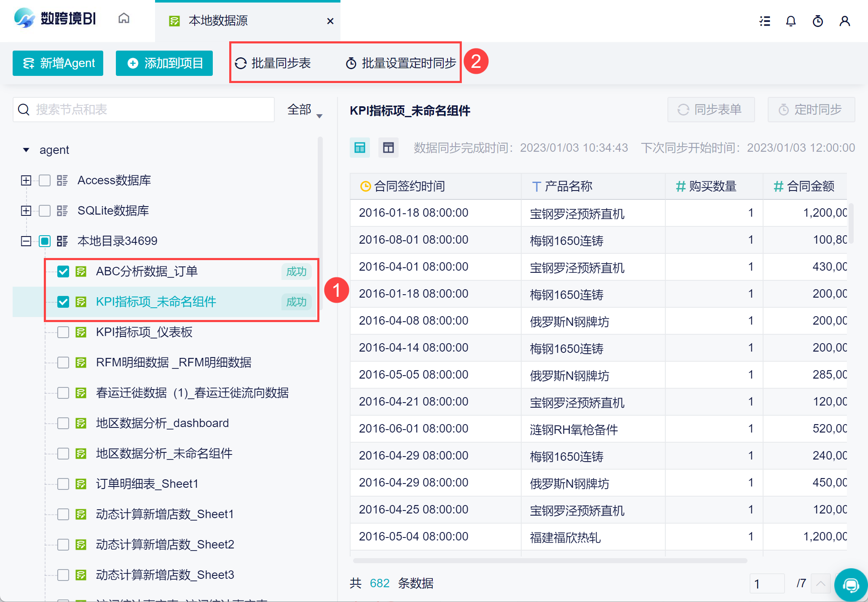The height and width of the screenshot is (602, 868).
Task: Switch to the teal table data view icon
Action: tap(360, 148)
